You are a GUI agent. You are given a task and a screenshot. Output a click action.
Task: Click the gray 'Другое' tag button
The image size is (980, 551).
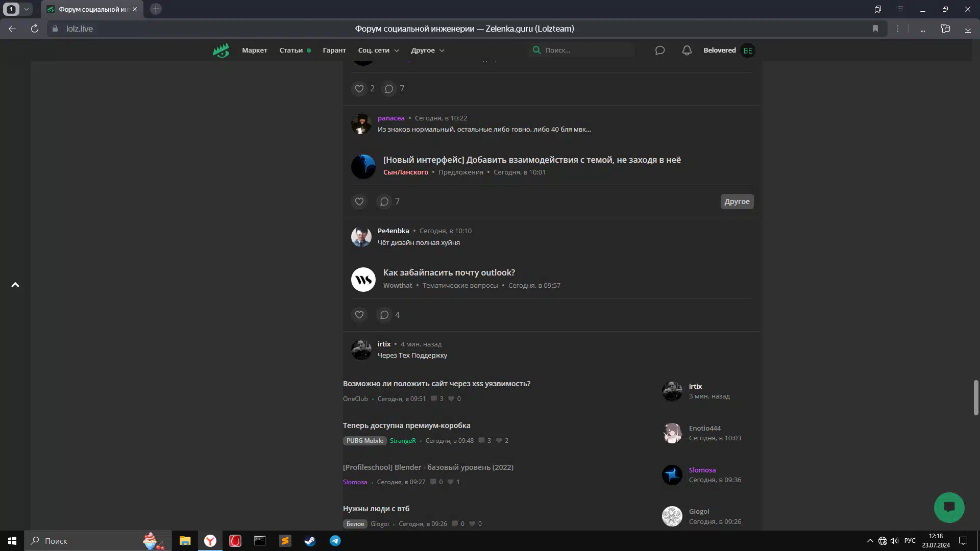[737, 202]
